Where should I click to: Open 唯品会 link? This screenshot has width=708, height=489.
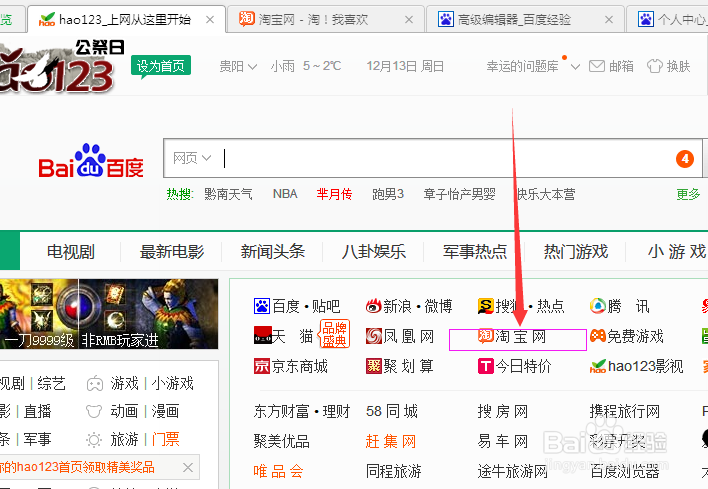pyautogui.click(x=278, y=471)
